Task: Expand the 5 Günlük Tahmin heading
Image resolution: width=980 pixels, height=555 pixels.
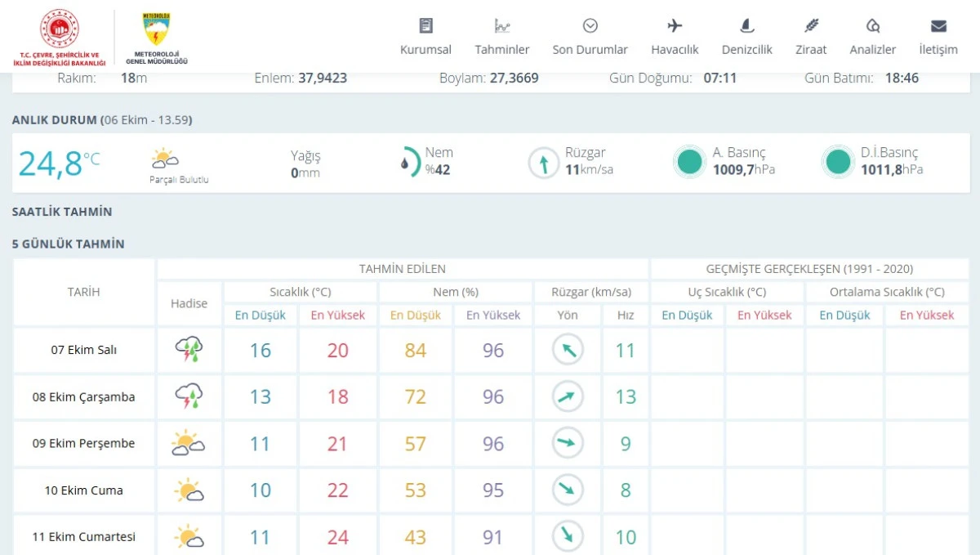Action: coord(69,244)
